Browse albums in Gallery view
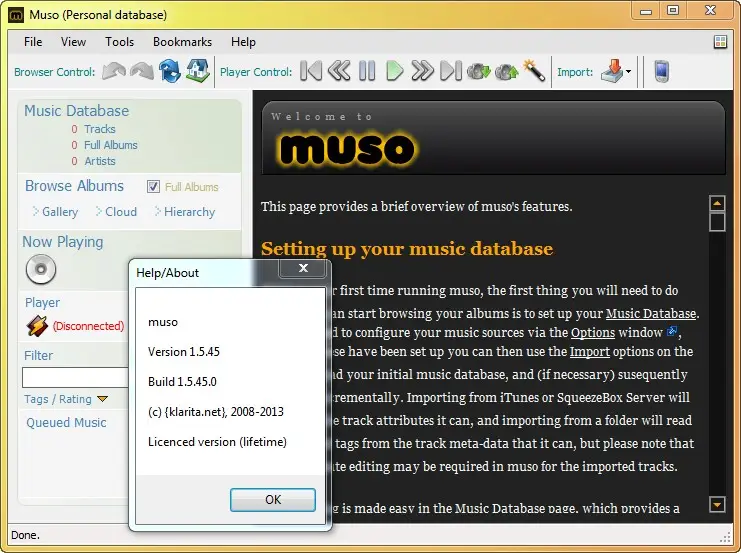 60,212
